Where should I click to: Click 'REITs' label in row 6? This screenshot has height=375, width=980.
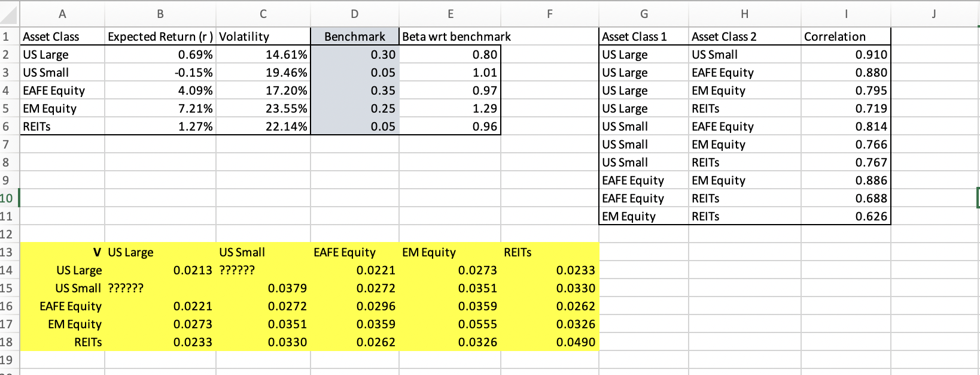[x=62, y=126]
